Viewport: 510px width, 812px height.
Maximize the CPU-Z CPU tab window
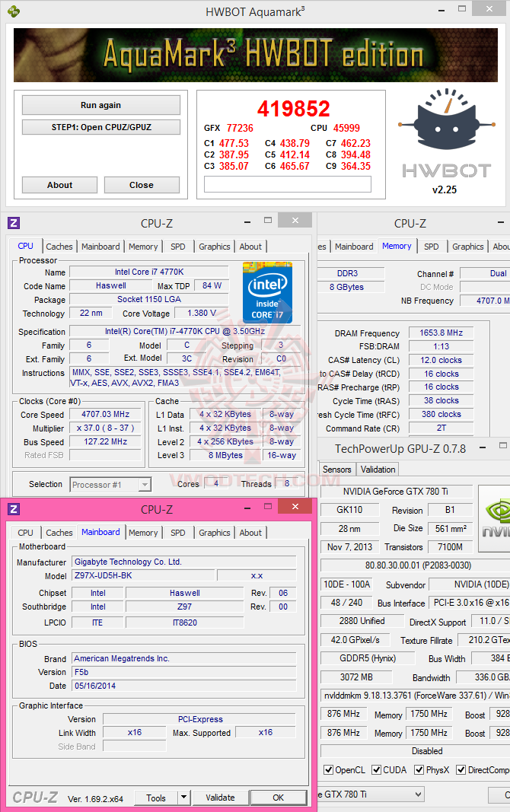(x=268, y=220)
